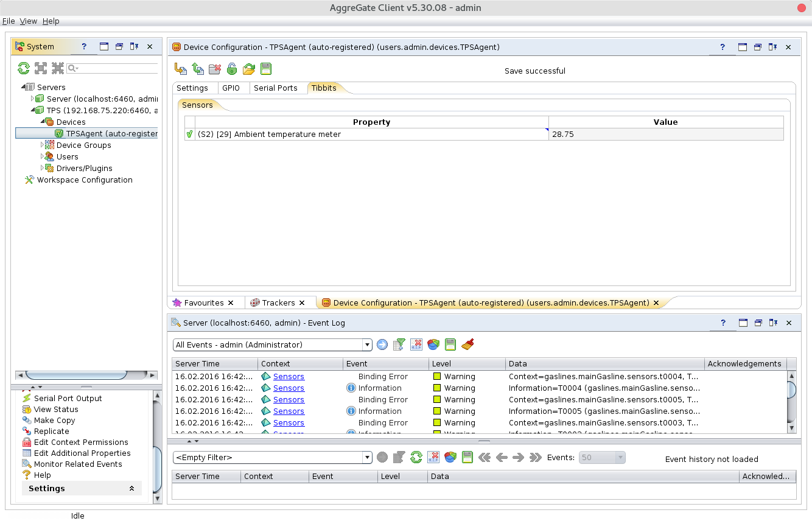Click the Make Copy action

click(54, 420)
